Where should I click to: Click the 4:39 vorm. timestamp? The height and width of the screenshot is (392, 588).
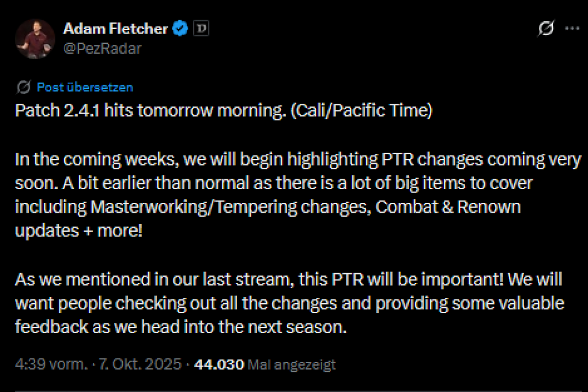click(x=51, y=364)
